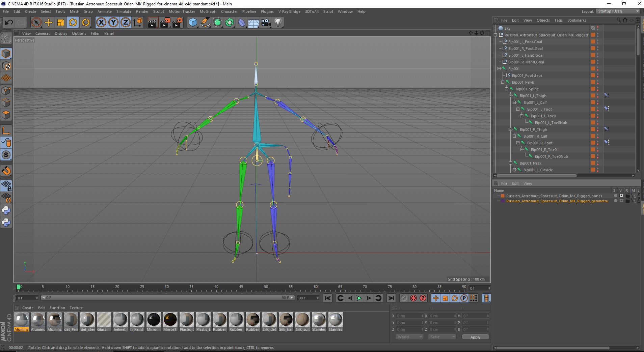Enable Texture mode in left toolbar
The width and height of the screenshot is (644, 352).
pos(6,66)
